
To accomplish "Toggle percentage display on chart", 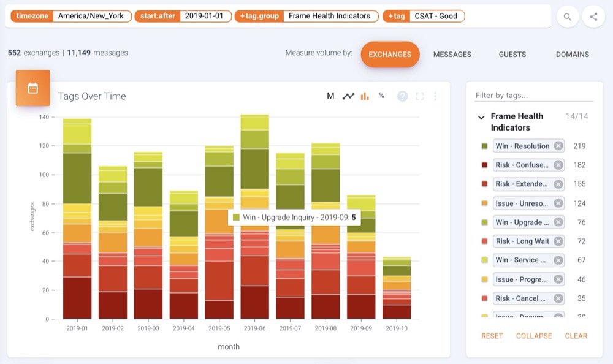I will pyautogui.click(x=381, y=96).
